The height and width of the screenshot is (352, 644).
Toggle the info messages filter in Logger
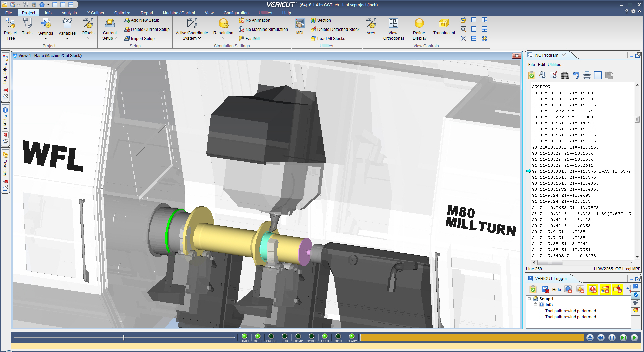(568, 289)
